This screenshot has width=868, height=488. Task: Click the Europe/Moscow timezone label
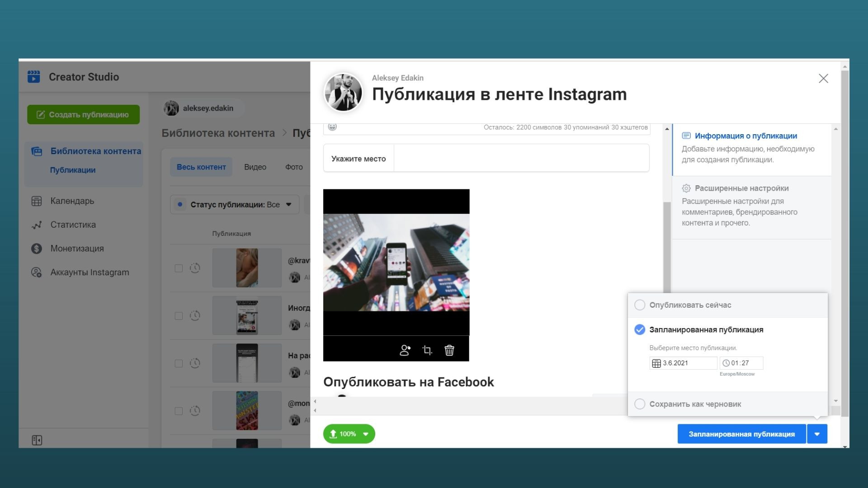tap(737, 374)
